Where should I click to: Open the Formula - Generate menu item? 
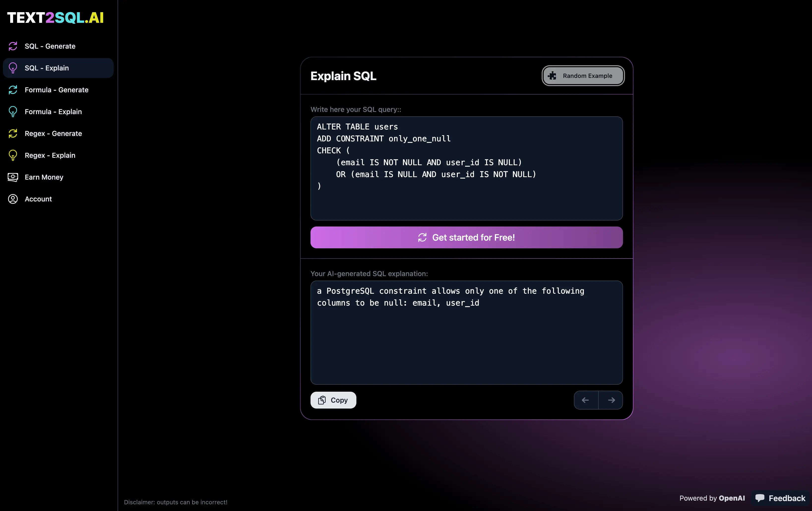pos(56,90)
